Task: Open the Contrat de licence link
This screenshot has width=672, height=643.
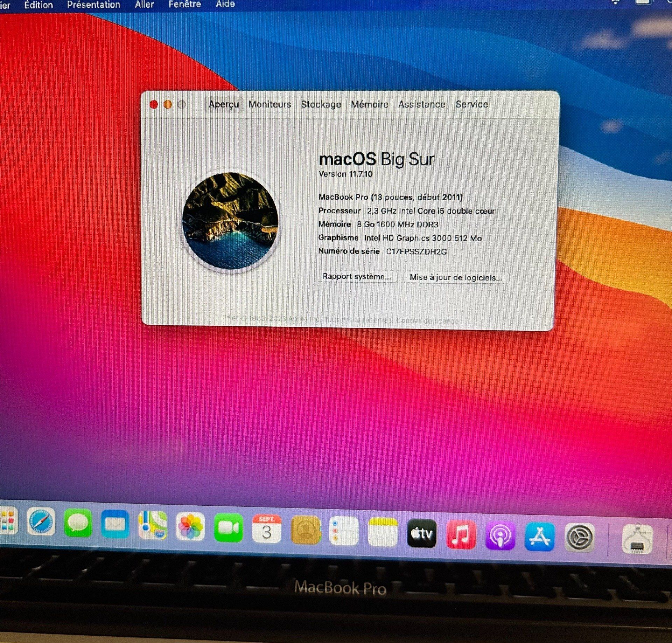Action: 427,320
